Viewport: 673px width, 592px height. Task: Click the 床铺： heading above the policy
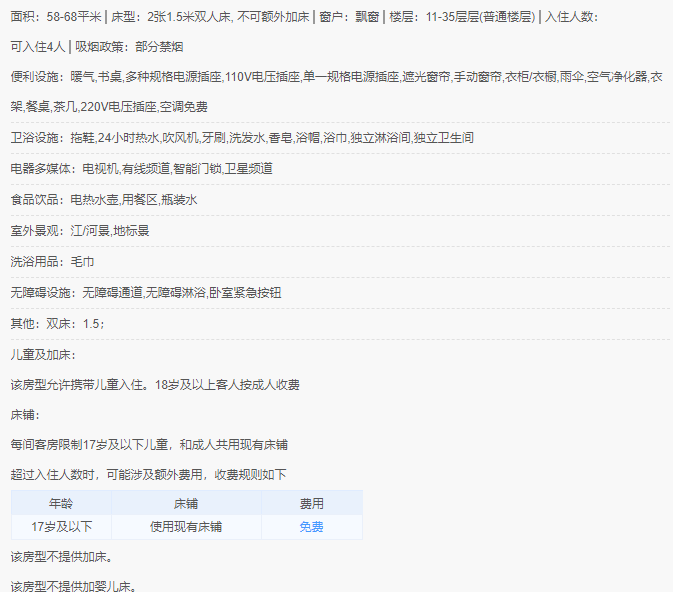(x=25, y=415)
